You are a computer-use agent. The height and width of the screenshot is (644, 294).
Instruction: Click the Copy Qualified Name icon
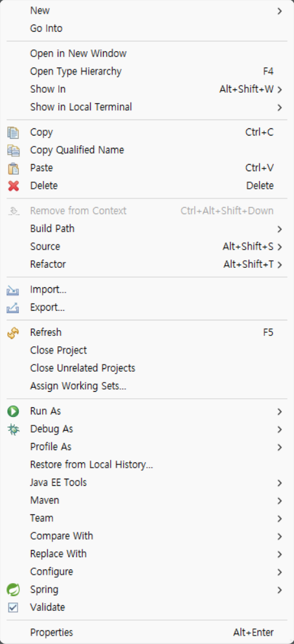coord(13,150)
